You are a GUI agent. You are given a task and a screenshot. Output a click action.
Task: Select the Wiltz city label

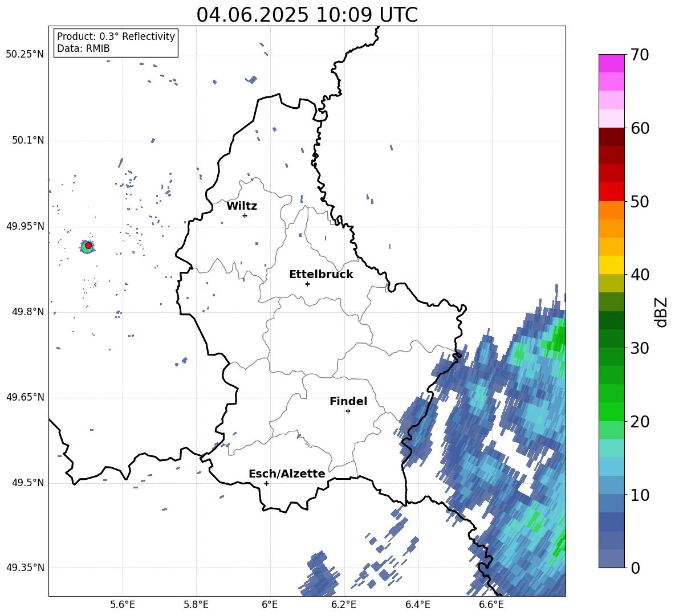tap(242, 206)
